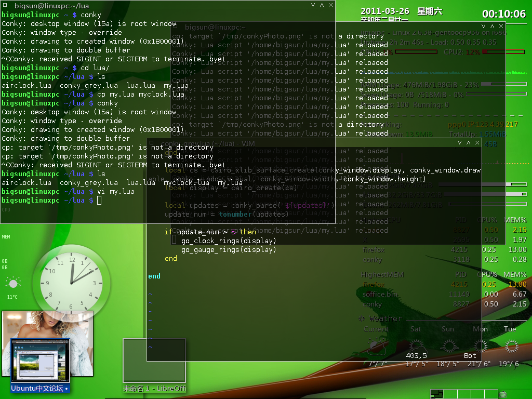This screenshot has height=399, width=532.
Task: Click the Ubuntu中文论坛 taskbar label
Action: (x=39, y=388)
